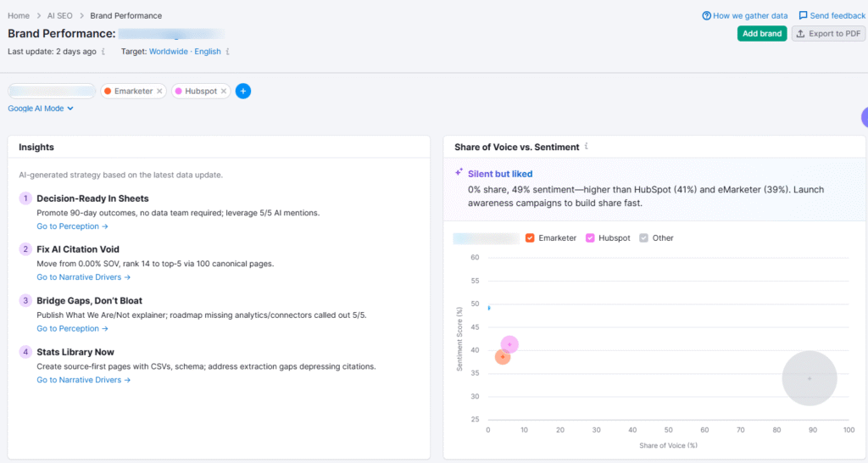Click the Share of Voice vs. Sentiment info icon
868x463 pixels.
pyautogui.click(x=587, y=147)
